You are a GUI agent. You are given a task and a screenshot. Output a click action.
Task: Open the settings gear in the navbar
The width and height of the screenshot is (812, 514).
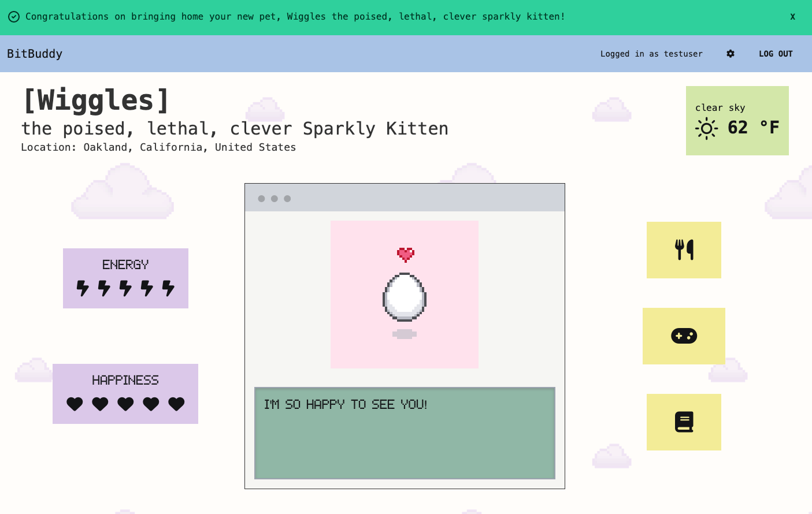pyautogui.click(x=731, y=54)
